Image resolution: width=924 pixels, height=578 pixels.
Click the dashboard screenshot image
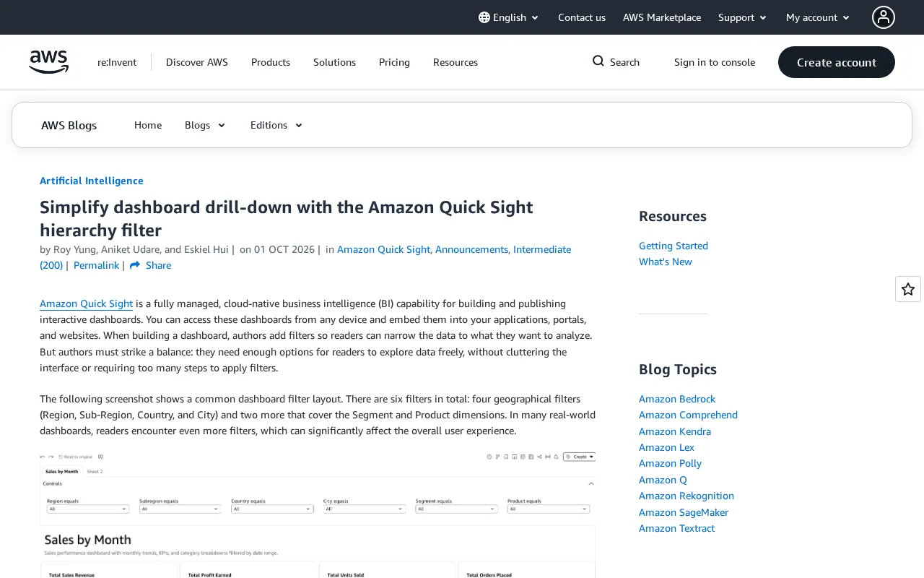pyautogui.click(x=318, y=514)
